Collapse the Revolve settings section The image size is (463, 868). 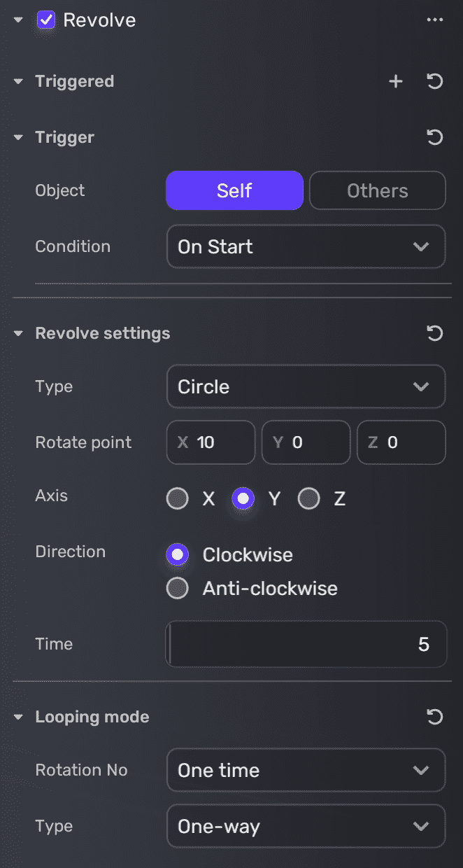tap(18, 334)
